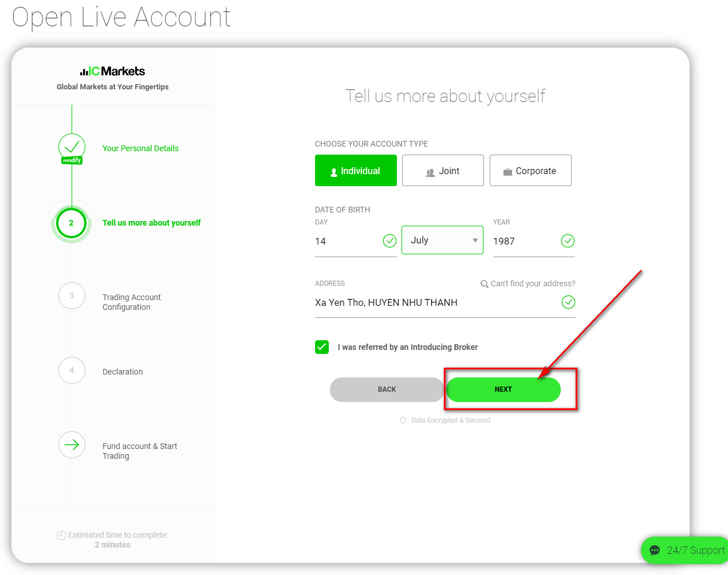Click the IC Markets logo
Viewport: 728px width, 575px height.
pyautogui.click(x=112, y=71)
